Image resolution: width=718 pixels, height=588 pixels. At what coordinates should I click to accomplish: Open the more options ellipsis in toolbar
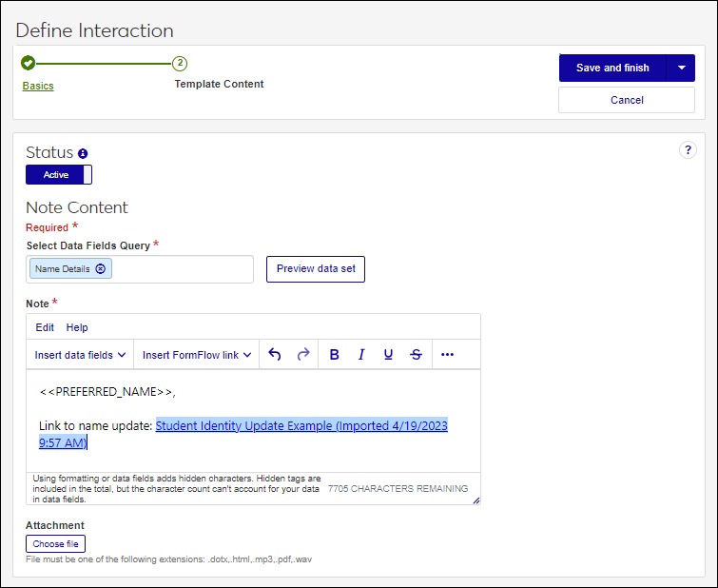click(447, 355)
